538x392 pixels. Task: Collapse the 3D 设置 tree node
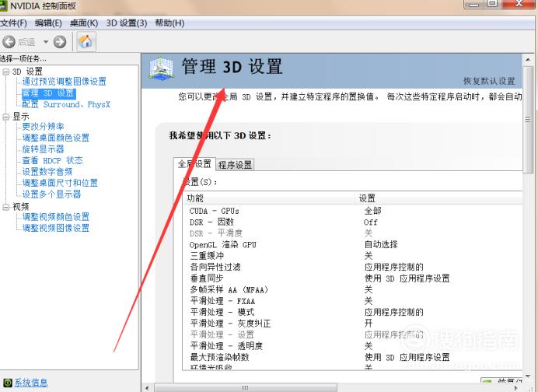click(x=6, y=72)
